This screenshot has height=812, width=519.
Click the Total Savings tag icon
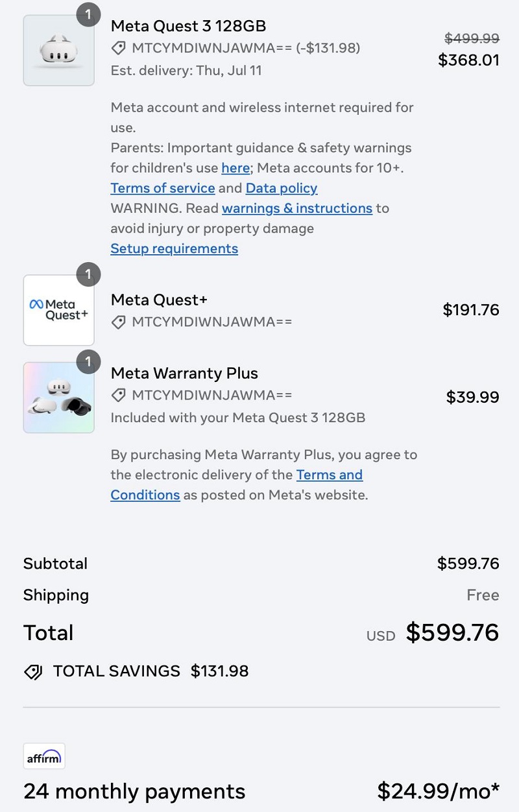click(x=33, y=671)
